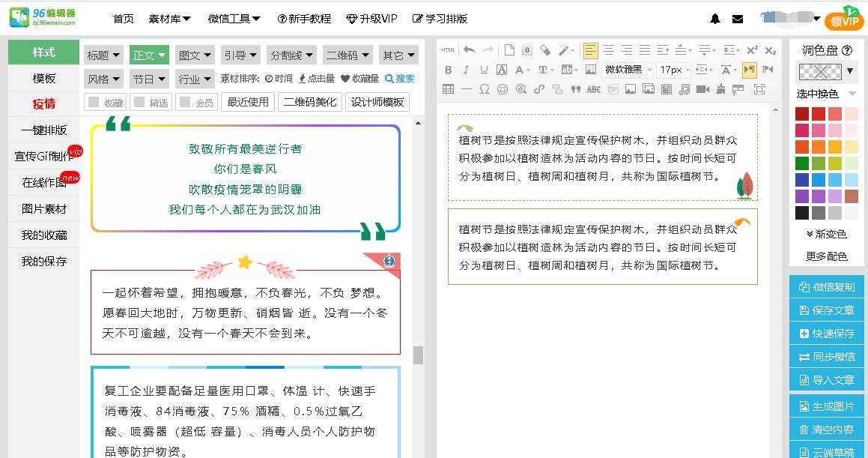
Task: Click the emoji smiley face icon
Action: coord(503,89)
